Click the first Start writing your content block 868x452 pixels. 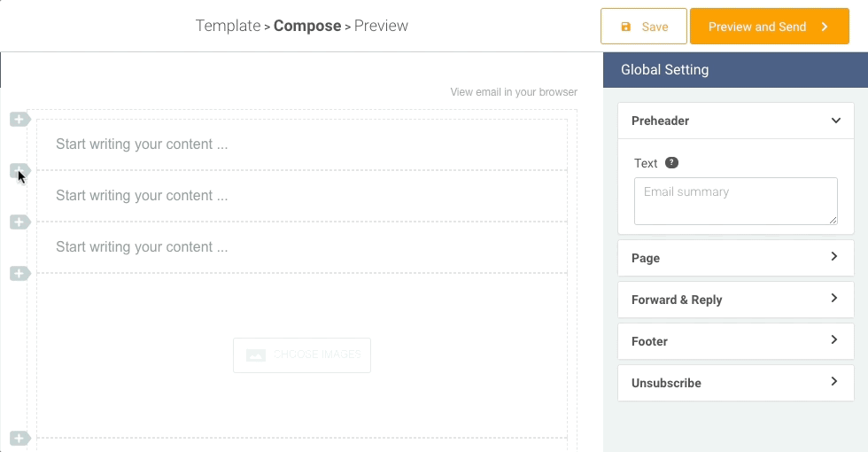point(301,144)
